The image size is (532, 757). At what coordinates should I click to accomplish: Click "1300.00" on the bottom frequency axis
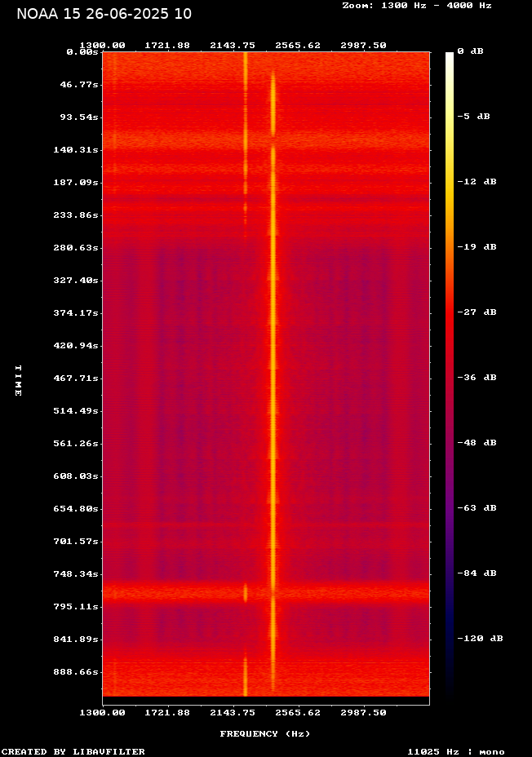(x=102, y=713)
